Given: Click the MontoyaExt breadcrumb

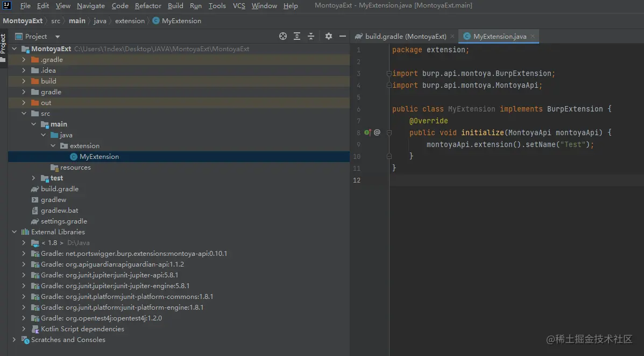Looking at the screenshot, I should pos(23,21).
